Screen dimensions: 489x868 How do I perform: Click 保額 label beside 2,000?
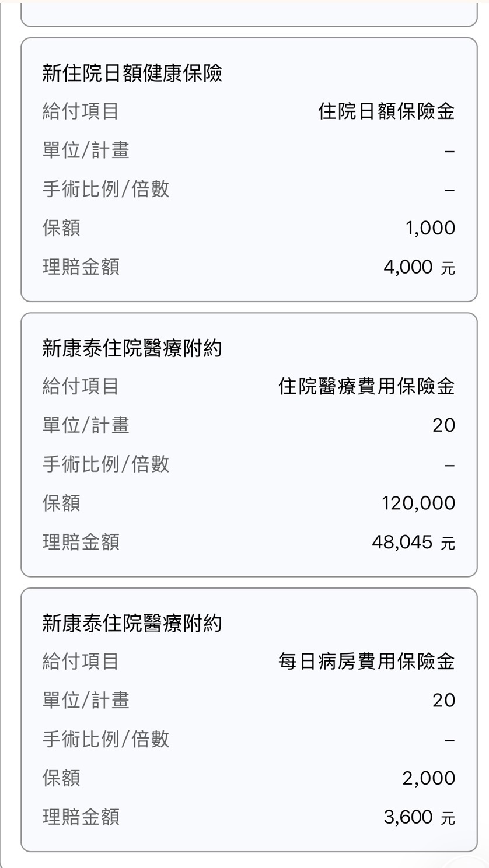coord(61,778)
